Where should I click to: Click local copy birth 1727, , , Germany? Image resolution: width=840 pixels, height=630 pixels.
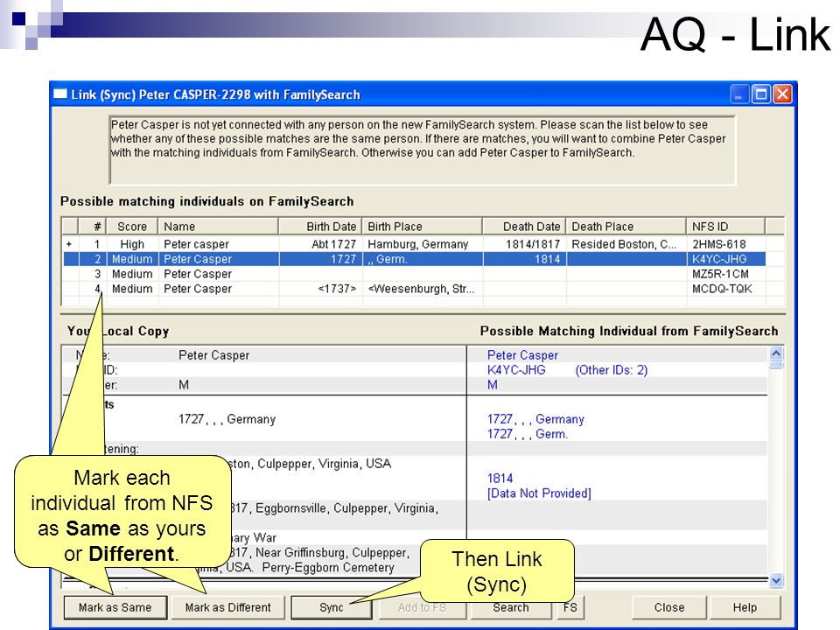tap(227, 419)
